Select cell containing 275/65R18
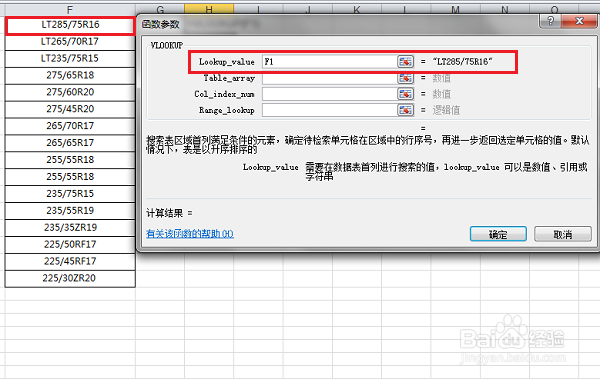This screenshot has width=600, height=379. pyautogui.click(x=70, y=75)
